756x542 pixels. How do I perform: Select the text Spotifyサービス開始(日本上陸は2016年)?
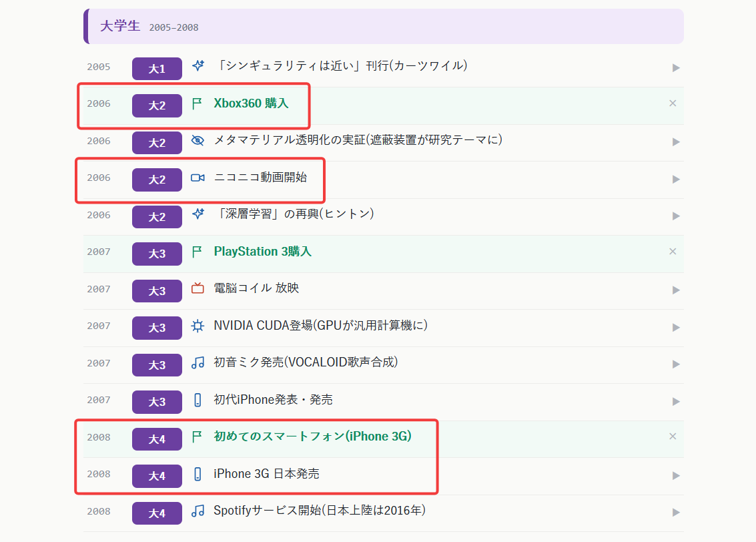tap(320, 511)
